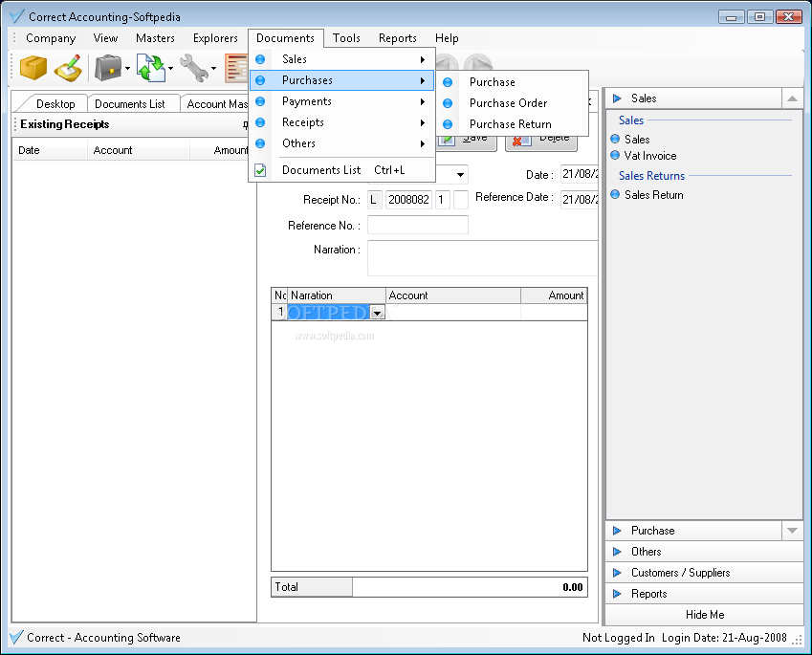Viewport: 812px width, 655px height.
Task: Click the blue bullet beside Sales menu entry
Action: point(260,59)
